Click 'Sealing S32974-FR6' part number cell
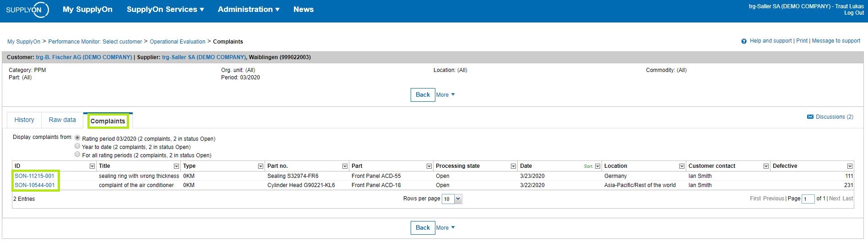This screenshot has height=243, width=868. [x=293, y=176]
